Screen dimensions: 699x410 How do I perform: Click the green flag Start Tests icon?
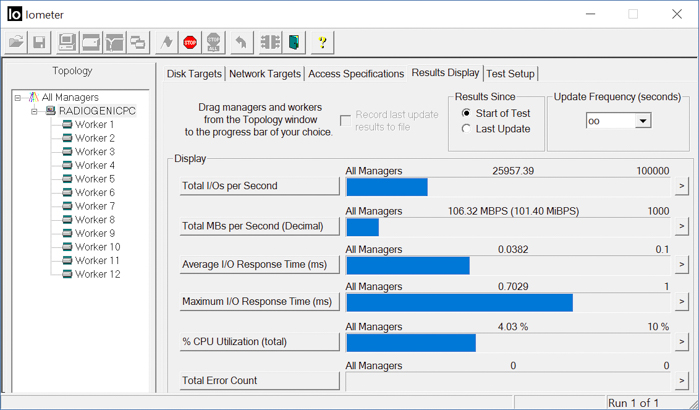coord(164,42)
